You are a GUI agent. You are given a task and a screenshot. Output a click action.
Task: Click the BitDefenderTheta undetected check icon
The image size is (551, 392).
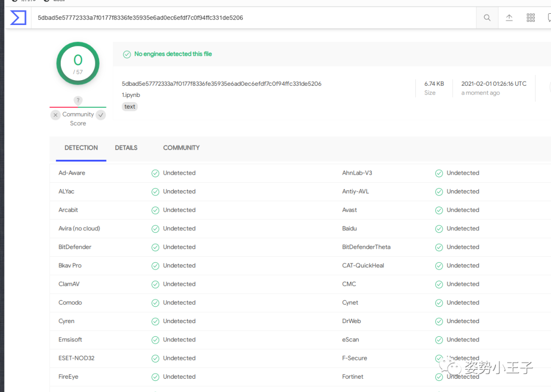tap(439, 247)
